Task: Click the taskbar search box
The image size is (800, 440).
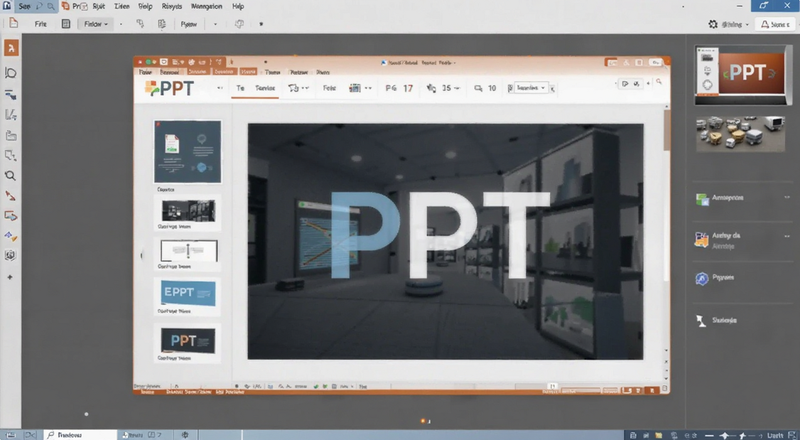Action: coord(80,435)
